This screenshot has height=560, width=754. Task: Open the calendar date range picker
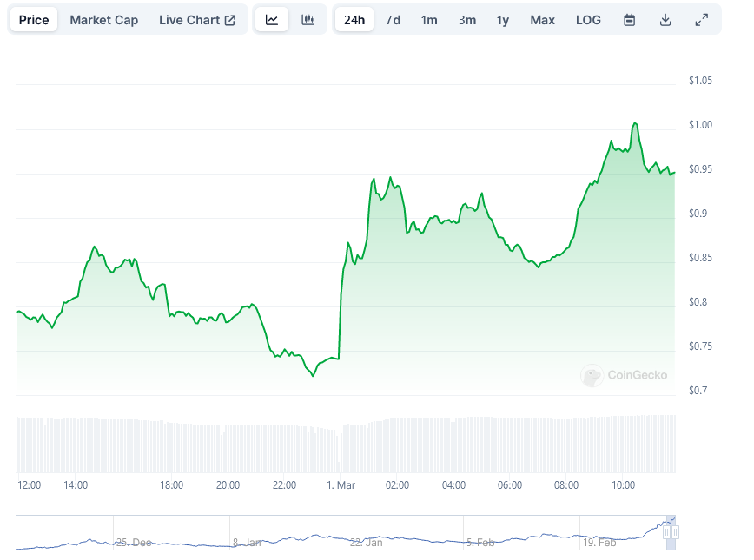629,20
